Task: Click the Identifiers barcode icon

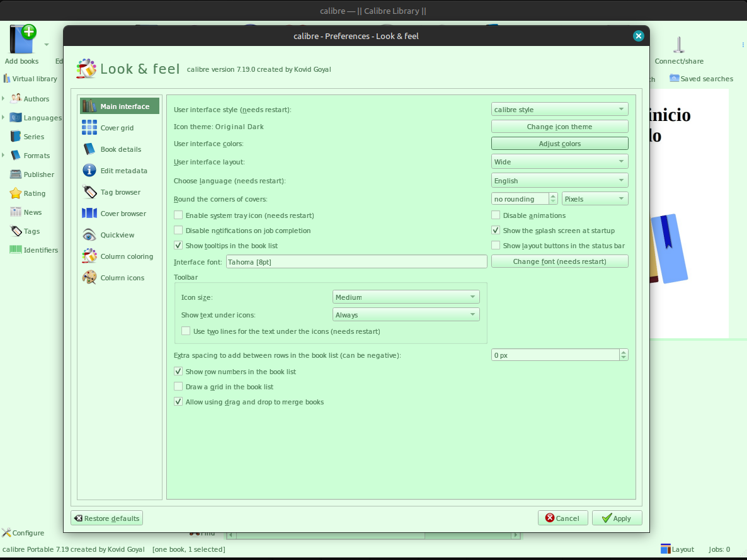Action: tap(16, 249)
